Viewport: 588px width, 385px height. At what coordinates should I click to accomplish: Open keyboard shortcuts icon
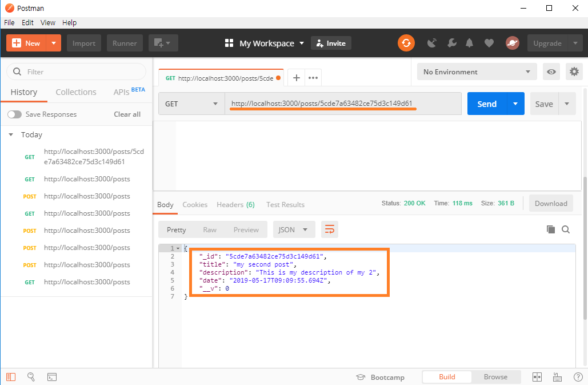coord(558,377)
